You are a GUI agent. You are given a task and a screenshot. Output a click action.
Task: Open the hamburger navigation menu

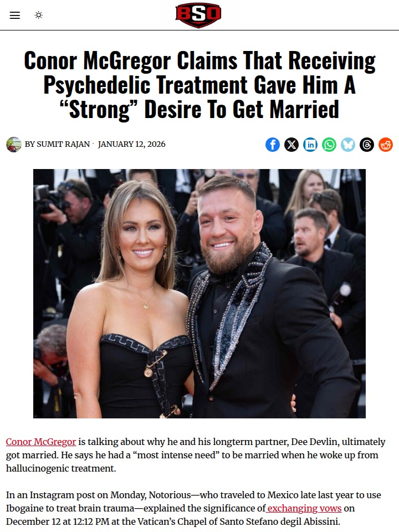tap(14, 16)
